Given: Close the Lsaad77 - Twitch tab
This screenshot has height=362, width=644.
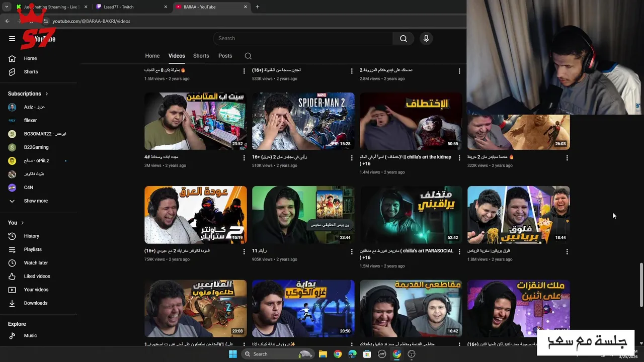Looking at the screenshot, I should (x=166, y=7).
